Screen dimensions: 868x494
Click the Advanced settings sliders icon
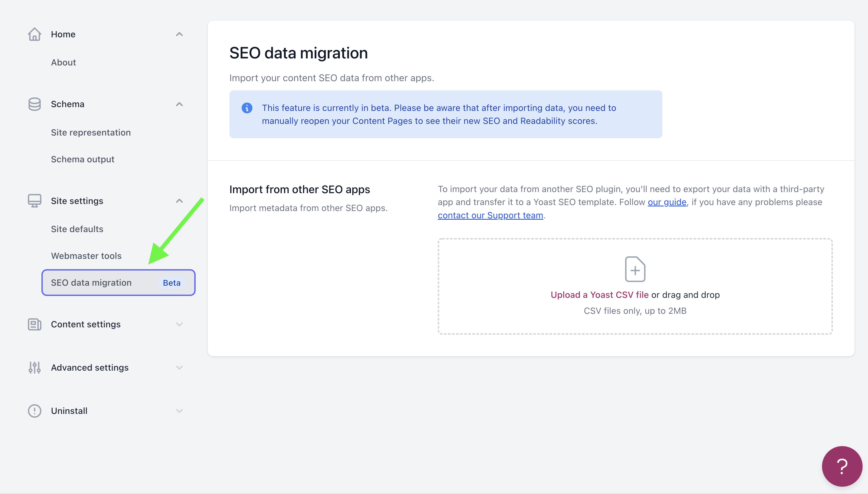click(34, 367)
